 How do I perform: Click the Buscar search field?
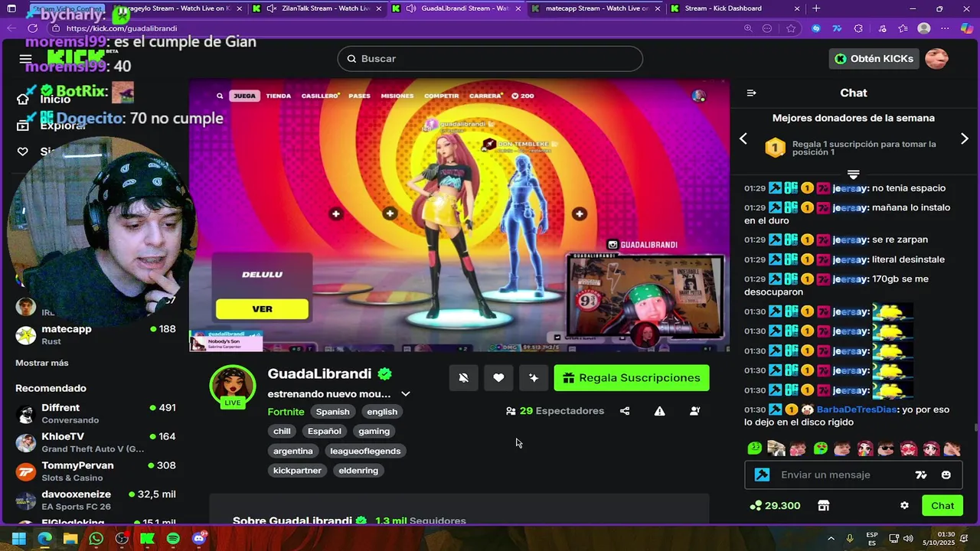490,59
